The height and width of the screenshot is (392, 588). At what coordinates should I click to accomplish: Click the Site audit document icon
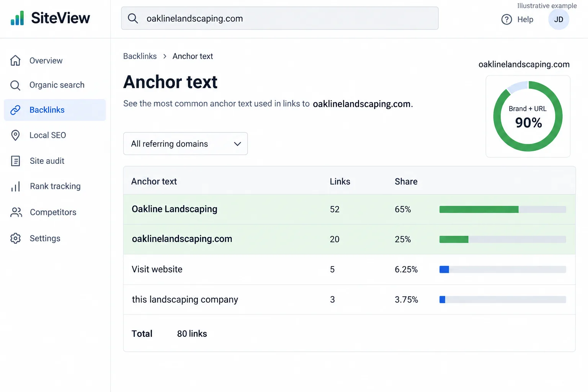[x=15, y=161]
